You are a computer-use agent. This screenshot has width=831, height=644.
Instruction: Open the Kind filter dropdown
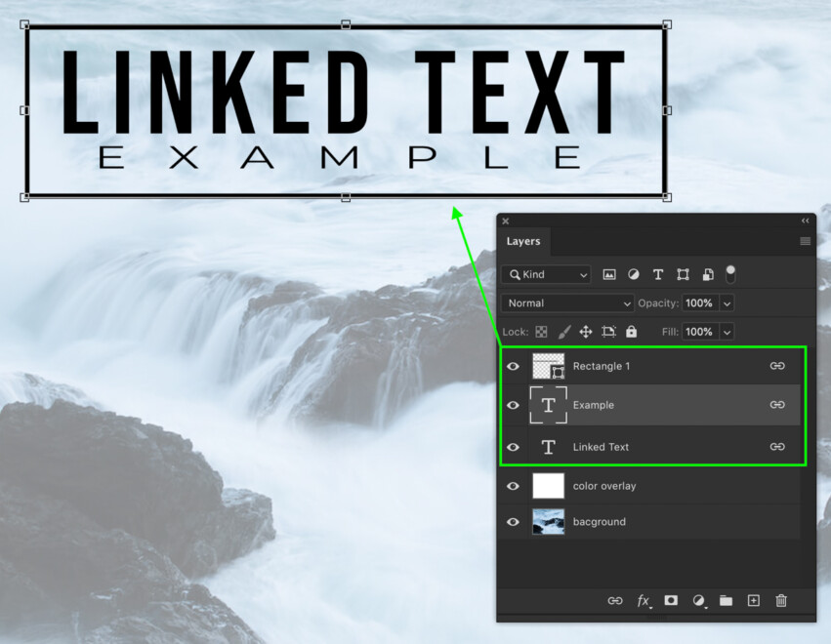(x=546, y=274)
